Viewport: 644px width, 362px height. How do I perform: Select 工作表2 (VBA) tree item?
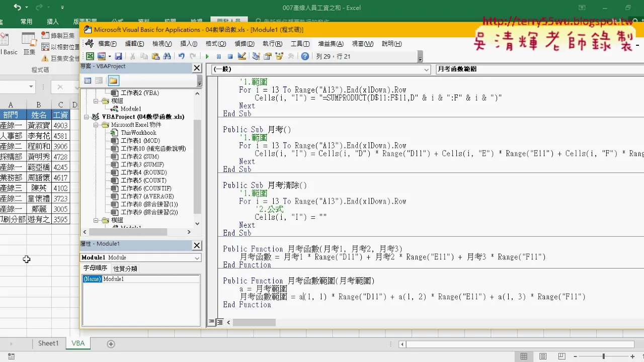(139, 93)
